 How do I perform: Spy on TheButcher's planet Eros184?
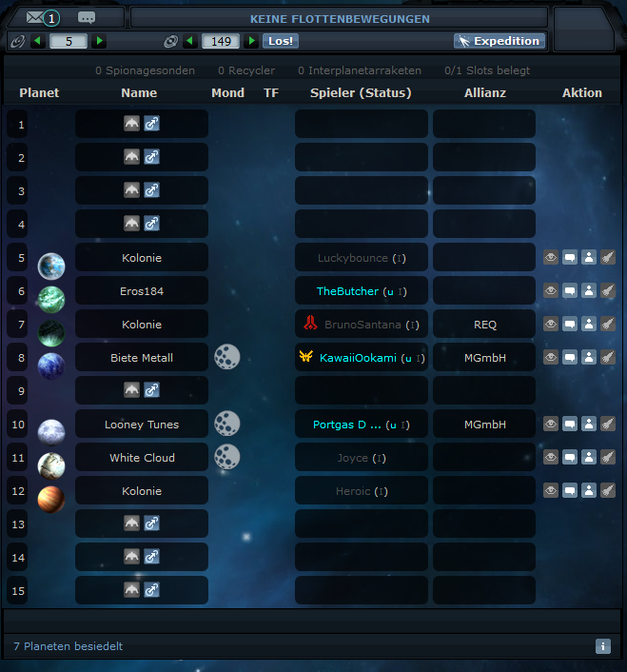[551, 290]
